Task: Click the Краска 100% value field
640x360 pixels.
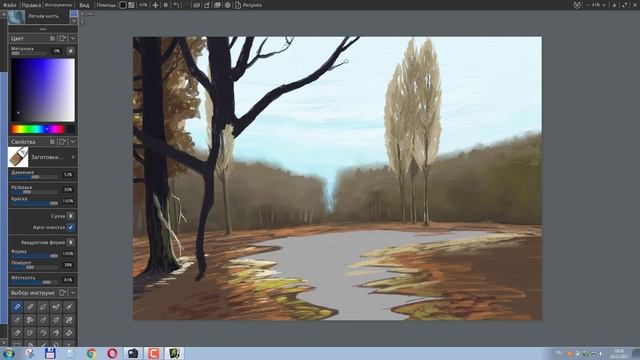Action: tap(68, 201)
